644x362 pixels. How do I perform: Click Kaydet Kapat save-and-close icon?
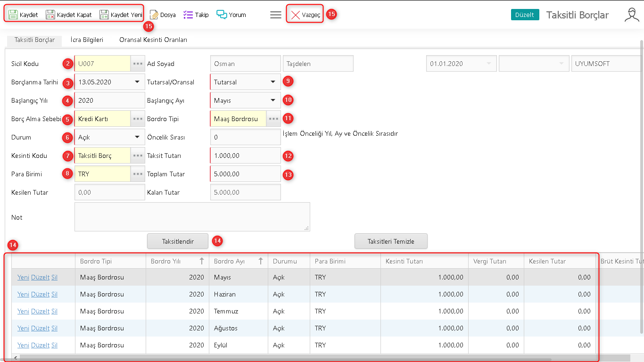click(x=50, y=15)
